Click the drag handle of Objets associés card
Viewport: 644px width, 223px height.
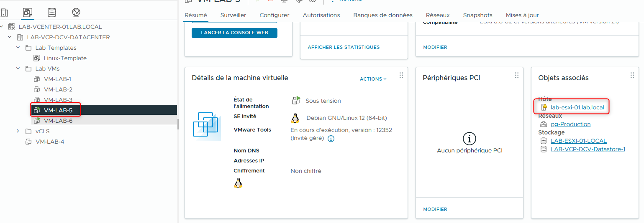coord(632,76)
